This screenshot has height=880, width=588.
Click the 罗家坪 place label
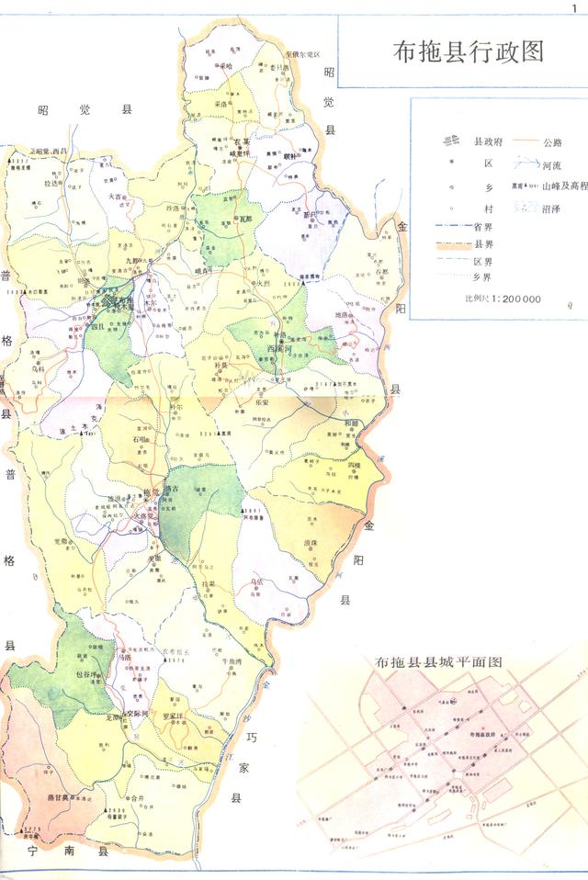174,716
